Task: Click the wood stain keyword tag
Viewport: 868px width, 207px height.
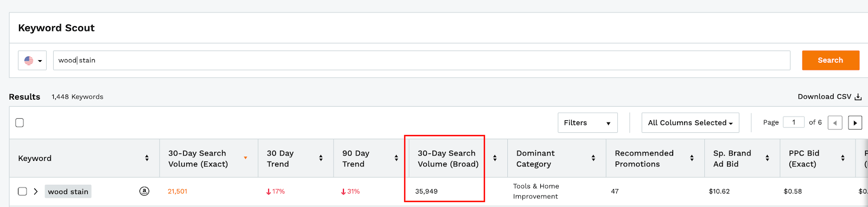Action: (x=68, y=191)
